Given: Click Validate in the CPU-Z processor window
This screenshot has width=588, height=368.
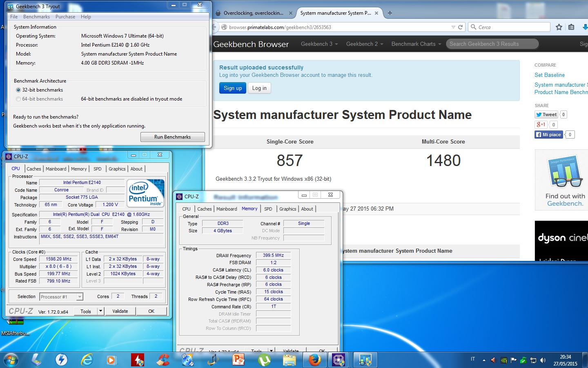Looking at the screenshot, I should pos(120,311).
